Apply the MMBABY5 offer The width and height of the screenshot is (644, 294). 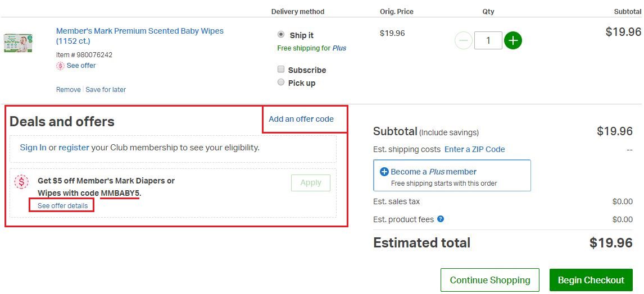pos(311,183)
